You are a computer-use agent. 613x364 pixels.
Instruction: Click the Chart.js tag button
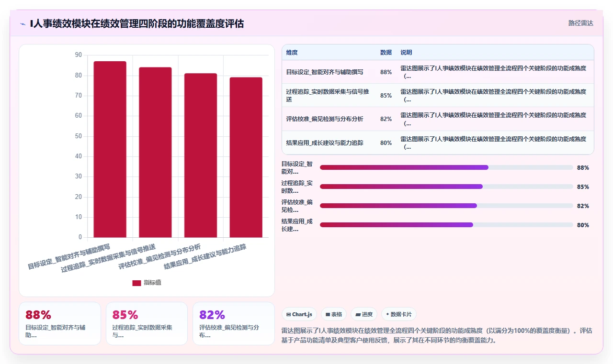tap(299, 314)
